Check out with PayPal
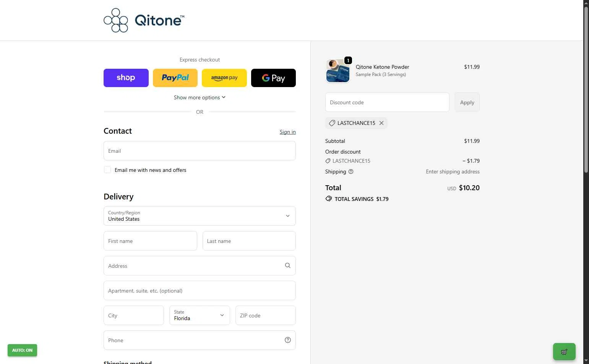 pos(175,78)
